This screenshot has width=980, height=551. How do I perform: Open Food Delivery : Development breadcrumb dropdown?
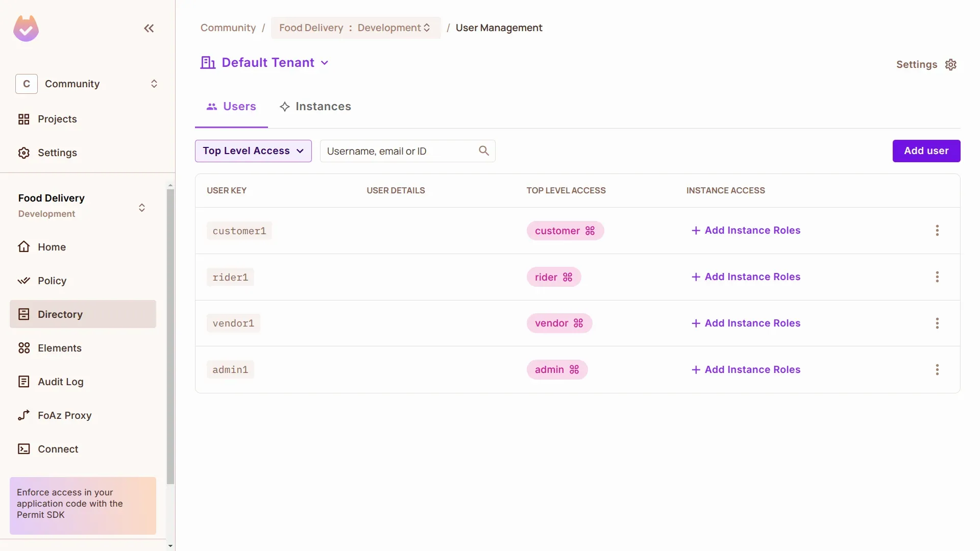(355, 28)
